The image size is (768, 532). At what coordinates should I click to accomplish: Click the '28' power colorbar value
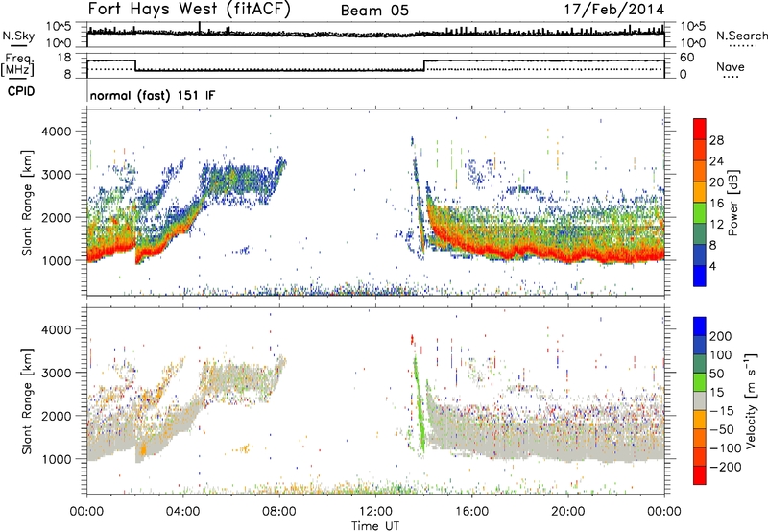click(716, 140)
